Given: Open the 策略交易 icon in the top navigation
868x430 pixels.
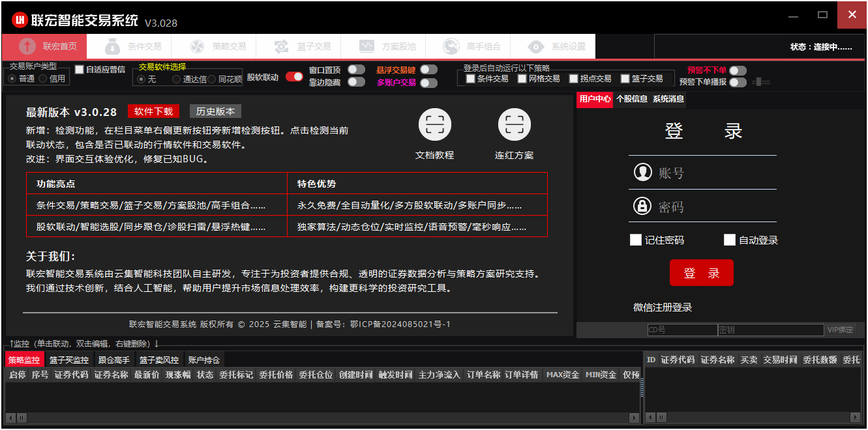Looking at the screenshot, I should click(x=197, y=47).
